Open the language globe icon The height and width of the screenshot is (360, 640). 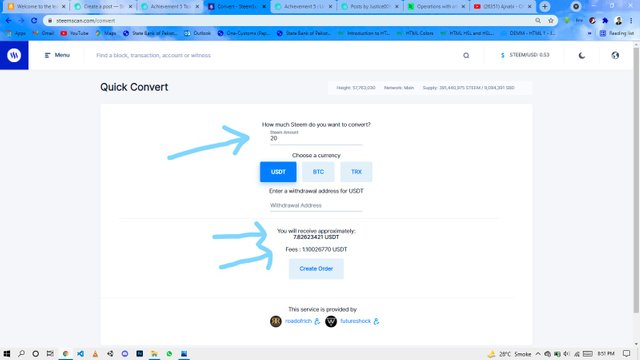coord(615,55)
